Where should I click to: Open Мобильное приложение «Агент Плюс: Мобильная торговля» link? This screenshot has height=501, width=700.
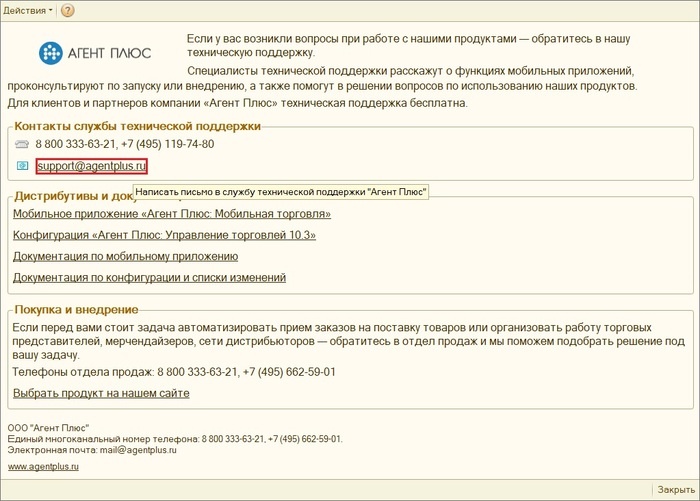172,214
